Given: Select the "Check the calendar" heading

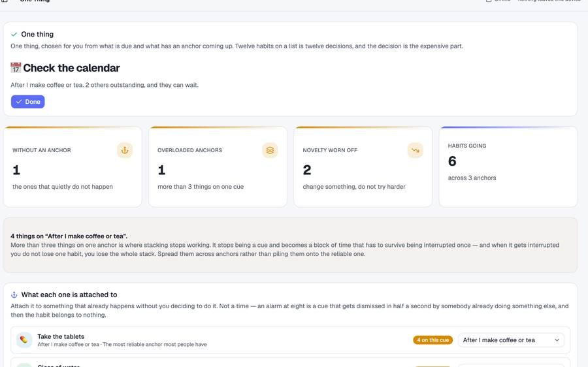Looking at the screenshot, I should (71, 68).
